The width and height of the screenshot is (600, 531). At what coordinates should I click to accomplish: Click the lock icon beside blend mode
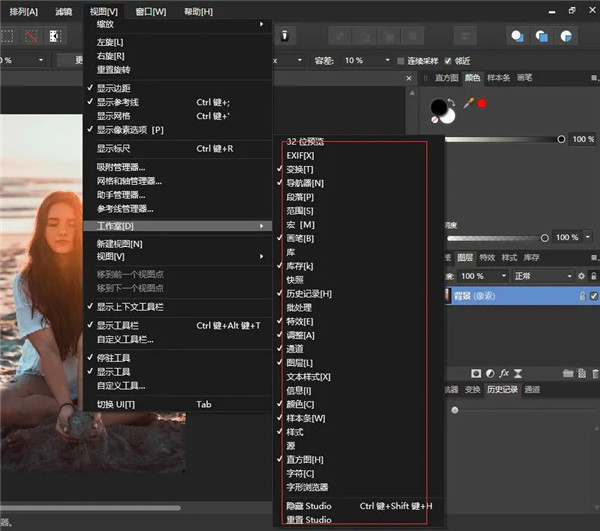pos(594,276)
